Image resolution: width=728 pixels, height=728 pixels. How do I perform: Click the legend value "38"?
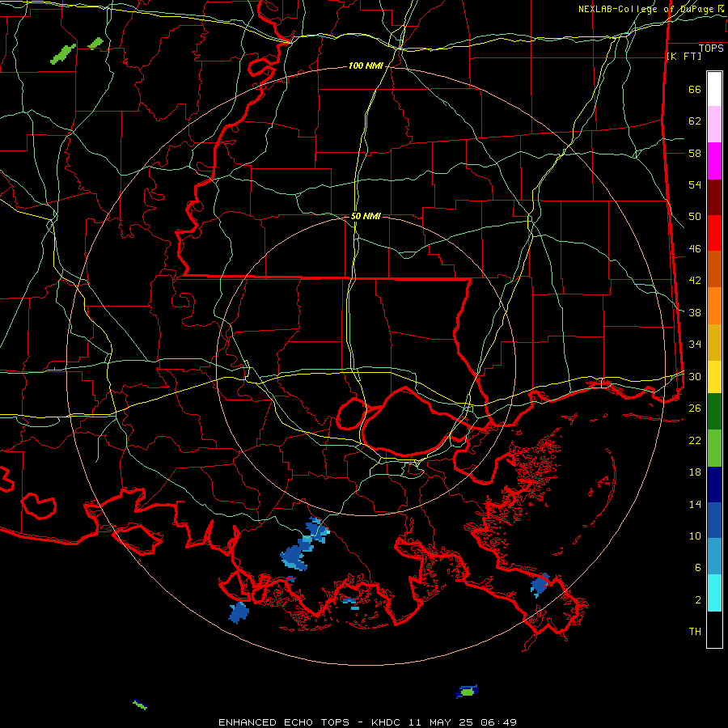pyautogui.click(x=695, y=312)
